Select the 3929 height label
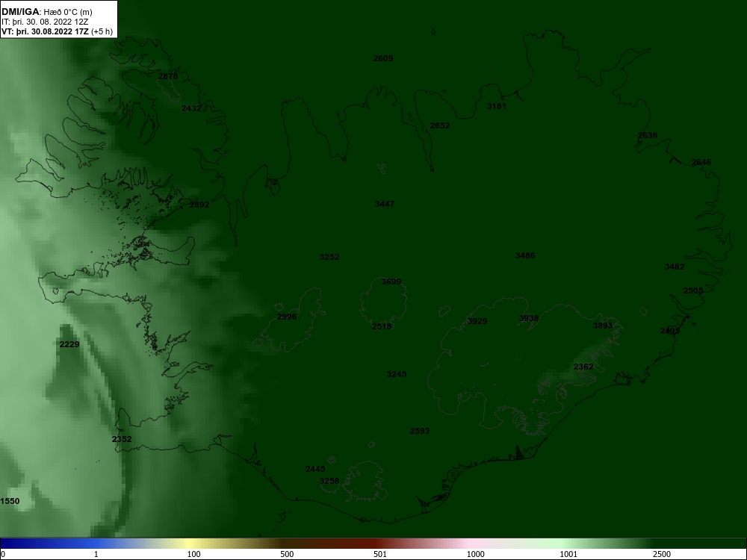747x560 pixels. [x=477, y=321]
